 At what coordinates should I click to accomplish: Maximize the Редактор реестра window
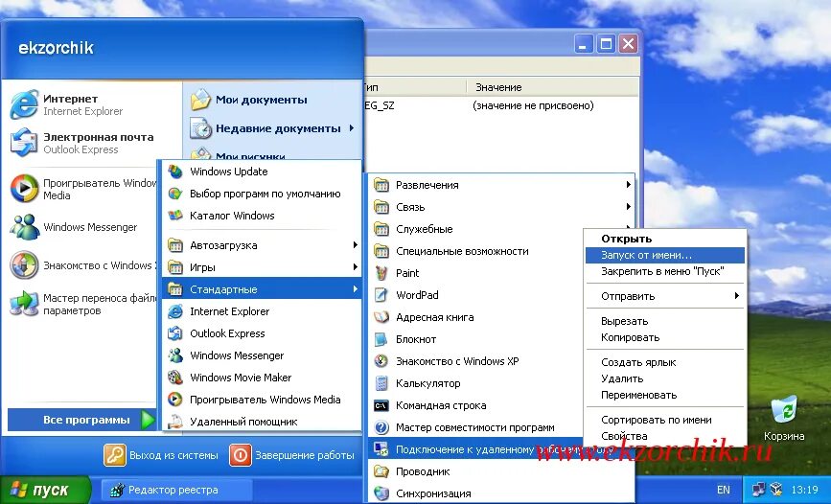[605, 44]
